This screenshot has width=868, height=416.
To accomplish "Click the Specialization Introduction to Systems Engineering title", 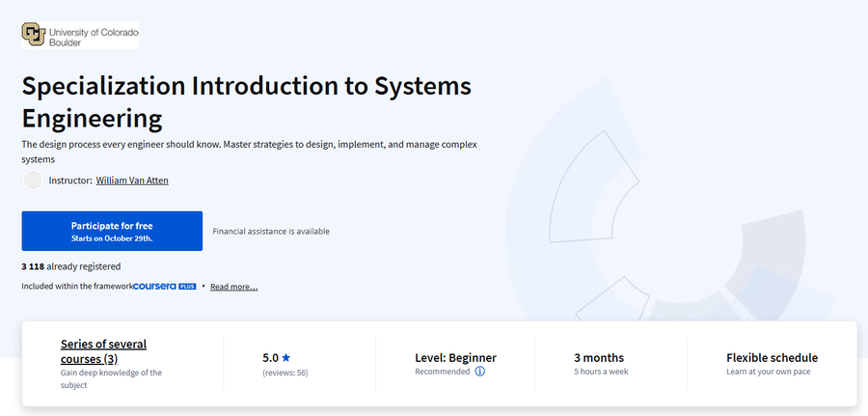I will (246, 102).
